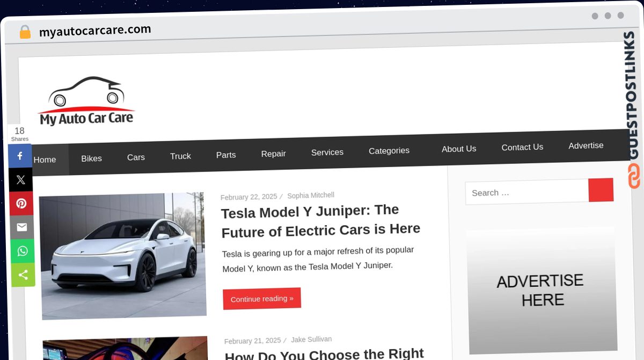Image resolution: width=644 pixels, height=360 pixels.
Task: Click the 18 Shares counter
Action: [19, 134]
